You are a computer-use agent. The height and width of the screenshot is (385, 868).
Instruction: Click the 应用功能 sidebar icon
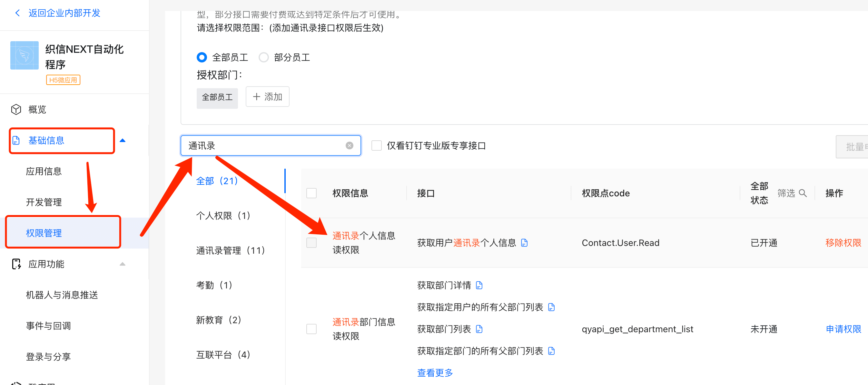16,264
